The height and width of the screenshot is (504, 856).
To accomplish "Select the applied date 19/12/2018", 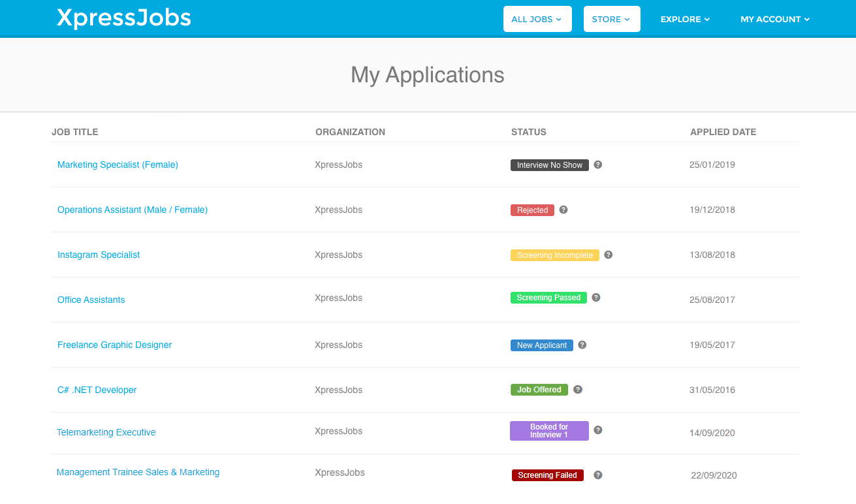I will point(712,210).
